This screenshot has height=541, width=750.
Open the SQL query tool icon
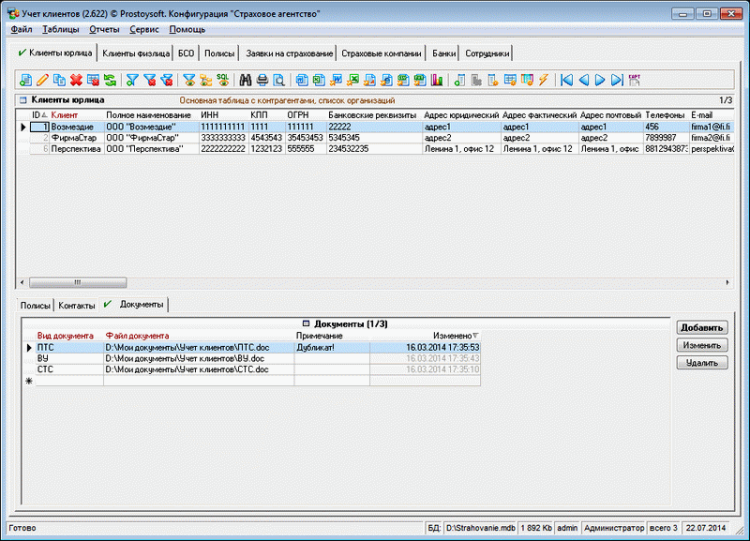click(x=223, y=80)
